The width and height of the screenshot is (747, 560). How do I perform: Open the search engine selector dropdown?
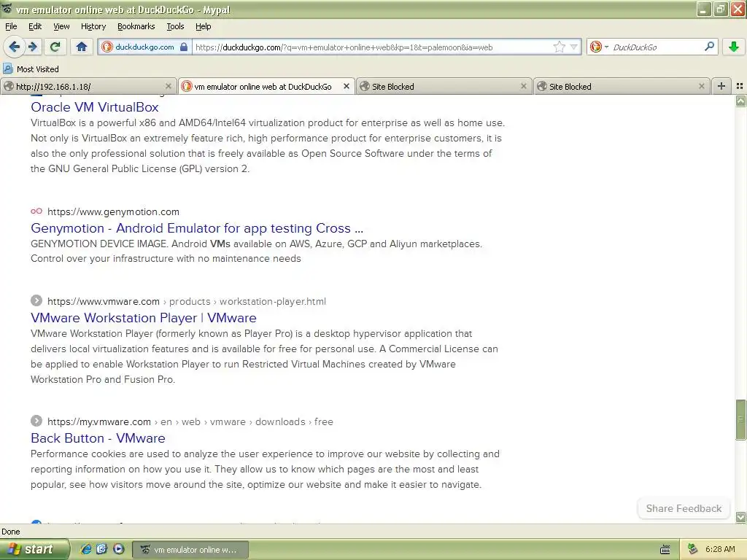pyautogui.click(x=599, y=47)
